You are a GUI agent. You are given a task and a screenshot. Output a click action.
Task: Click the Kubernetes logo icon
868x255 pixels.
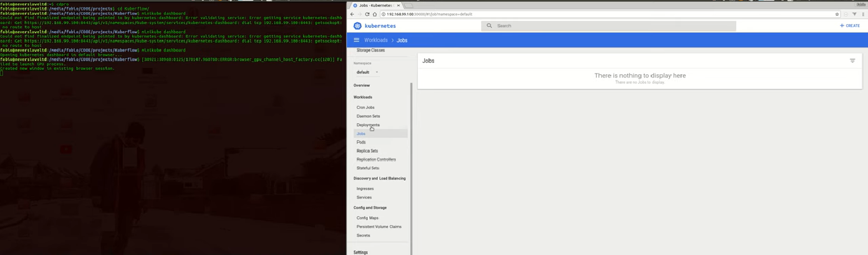[x=357, y=26]
